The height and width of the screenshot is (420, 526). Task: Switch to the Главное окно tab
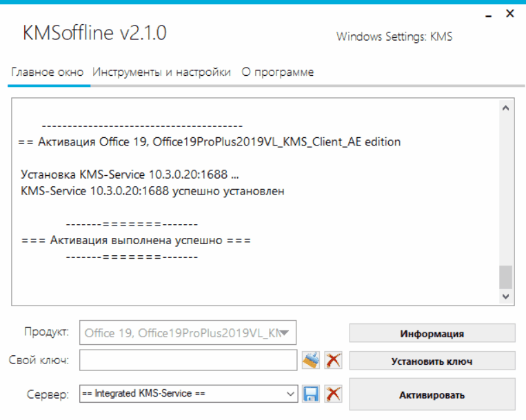48,72
